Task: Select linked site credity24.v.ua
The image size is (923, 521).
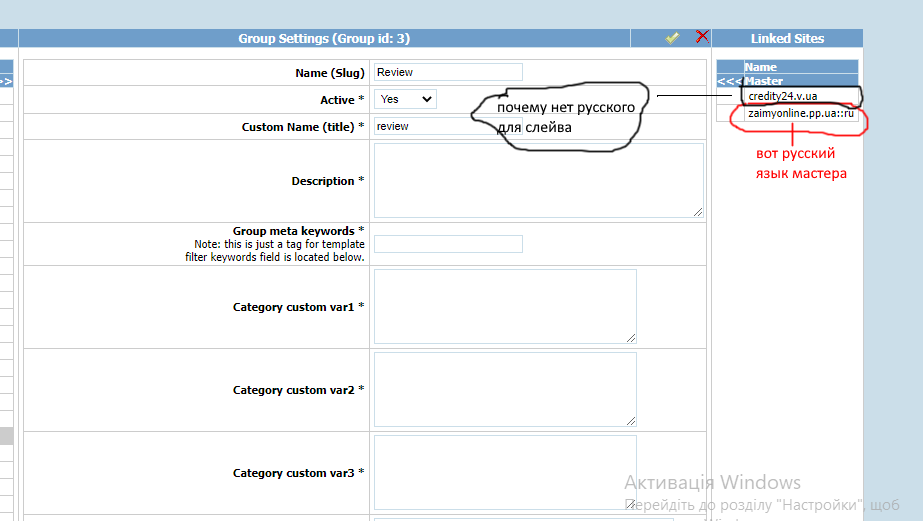Action: coord(782,96)
